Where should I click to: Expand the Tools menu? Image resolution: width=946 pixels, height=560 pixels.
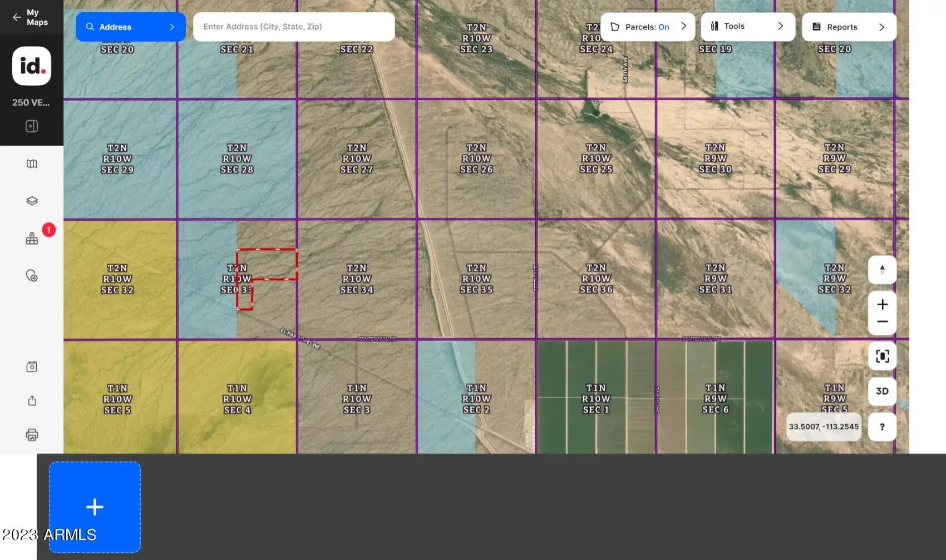point(747,26)
